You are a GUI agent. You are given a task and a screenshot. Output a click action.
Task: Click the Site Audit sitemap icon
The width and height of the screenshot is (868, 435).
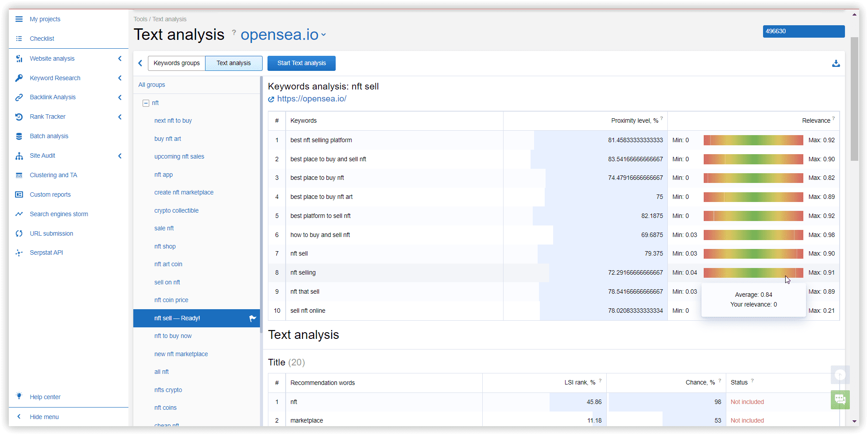(x=19, y=155)
